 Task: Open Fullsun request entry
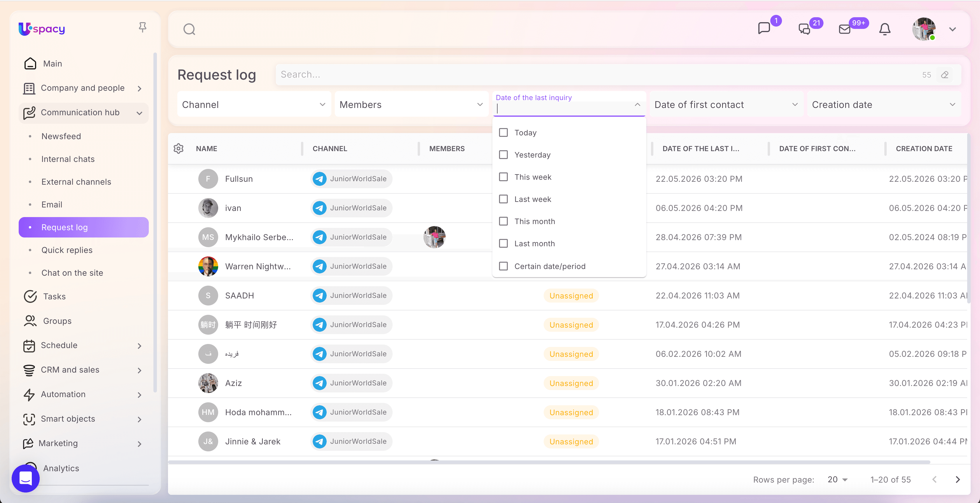pyautogui.click(x=239, y=179)
